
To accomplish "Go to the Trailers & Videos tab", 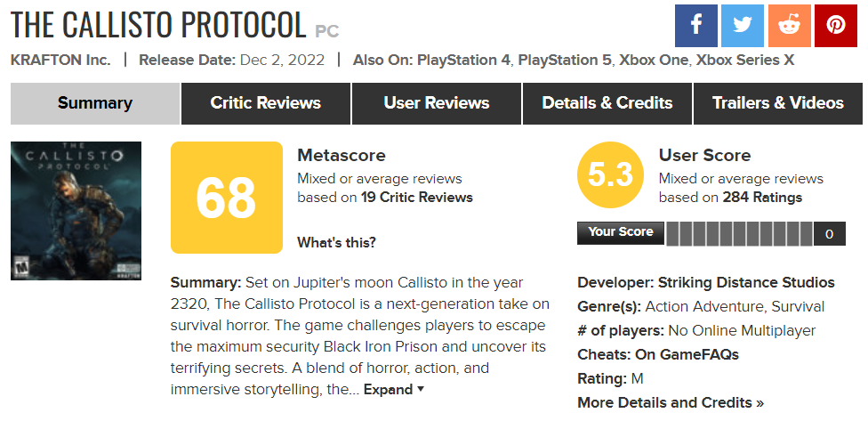I will (778, 103).
